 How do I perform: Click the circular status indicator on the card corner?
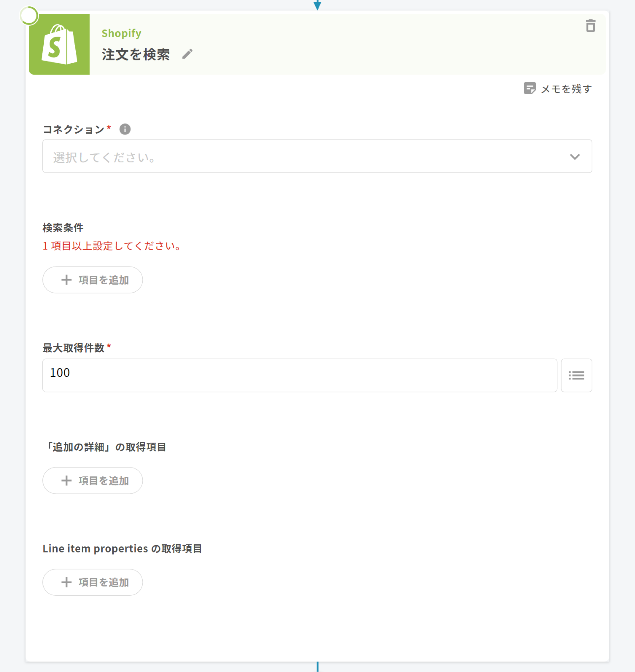pyautogui.click(x=29, y=16)
